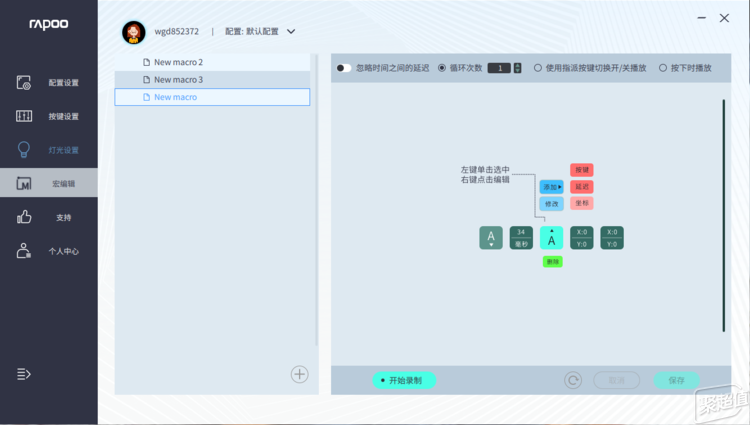Click the 取消 cancel button
Screen dimensions: 750x425
617,381
